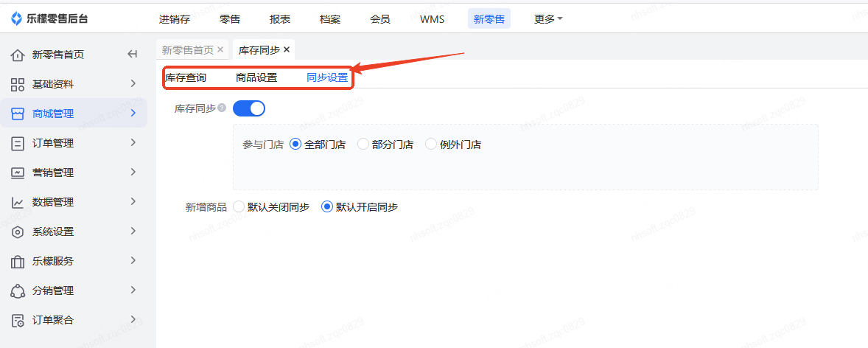The height and width of the screenshot is (348, 868).
Task: Click the 数据管理 chart icon
Action: [x=18, y=202]
